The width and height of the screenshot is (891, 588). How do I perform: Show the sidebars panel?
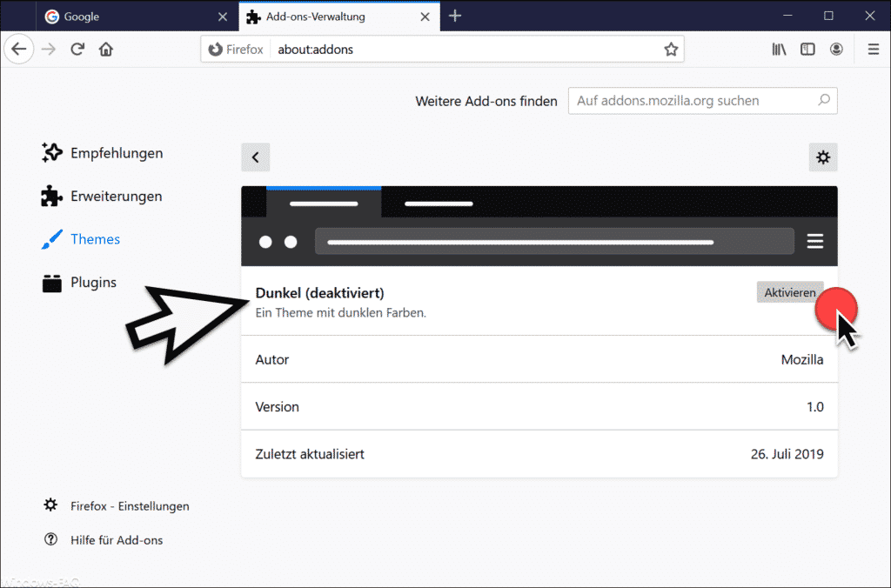click(x=807, y=50)
